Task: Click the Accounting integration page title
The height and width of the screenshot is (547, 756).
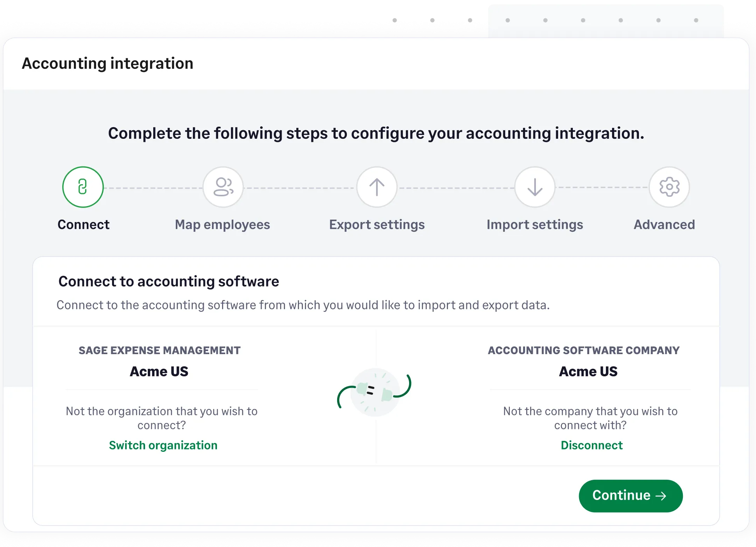Action: 107,63
